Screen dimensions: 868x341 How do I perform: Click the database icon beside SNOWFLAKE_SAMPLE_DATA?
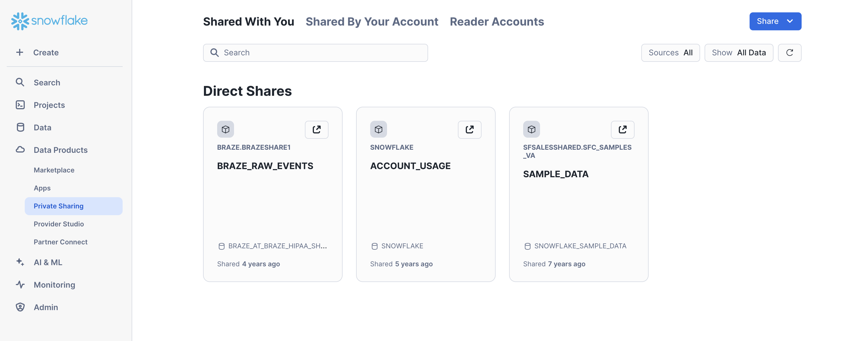pos(527,245)
